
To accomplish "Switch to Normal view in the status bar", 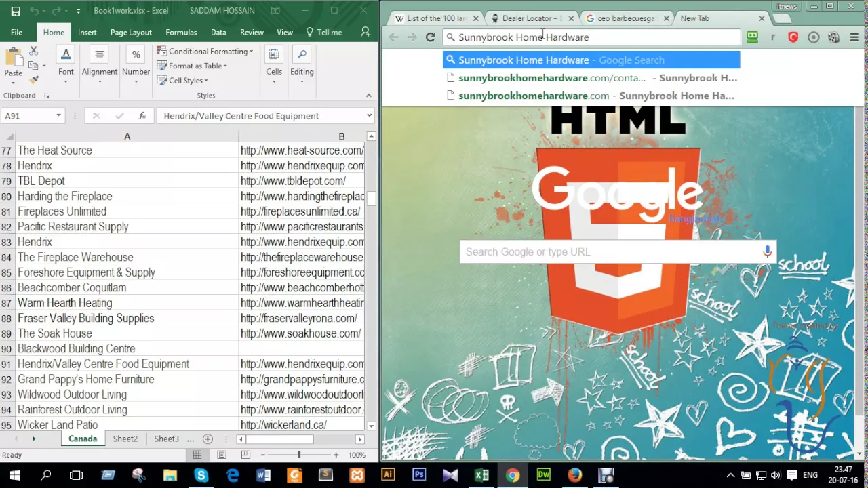I will pos(197,455).
